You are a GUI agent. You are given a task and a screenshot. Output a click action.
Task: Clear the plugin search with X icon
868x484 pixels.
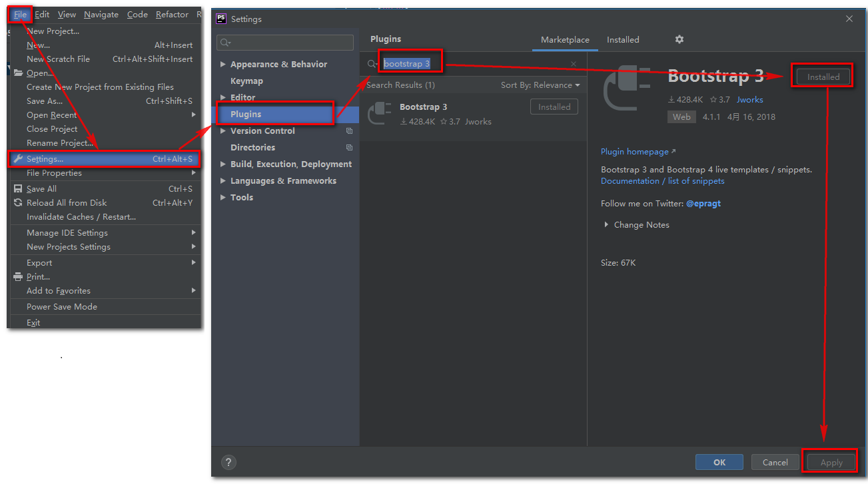(x=574, y=64)
